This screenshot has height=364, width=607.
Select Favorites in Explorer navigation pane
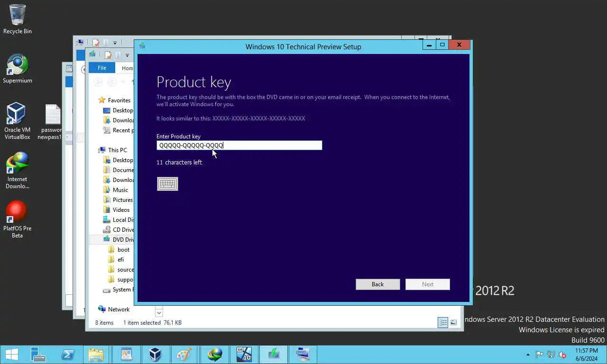pyautogui.click(x=119, y=100)
